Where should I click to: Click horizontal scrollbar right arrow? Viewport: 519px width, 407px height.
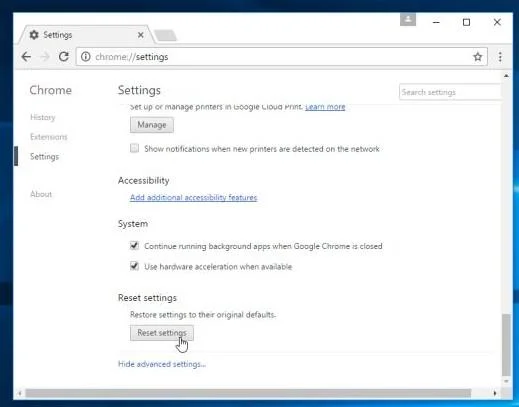(495, 393)
